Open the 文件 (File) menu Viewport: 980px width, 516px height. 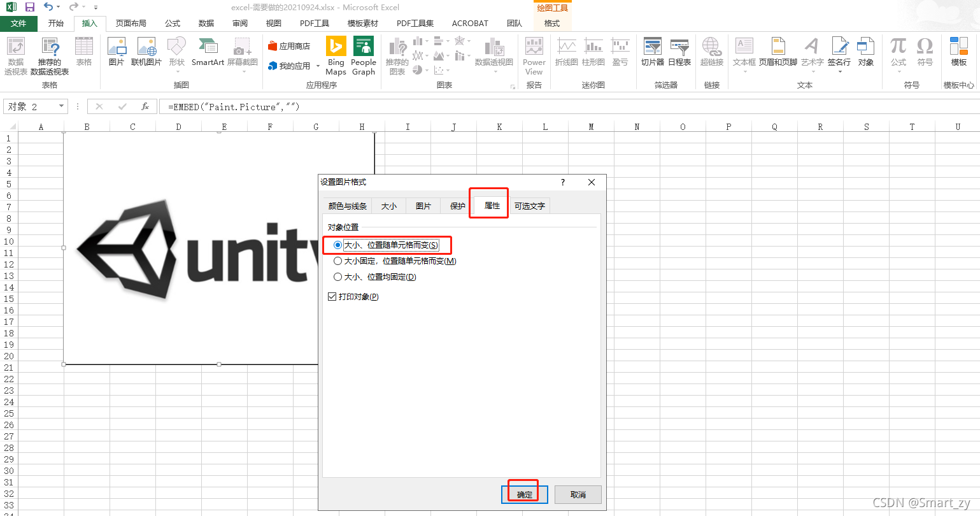tap(19, 24)
